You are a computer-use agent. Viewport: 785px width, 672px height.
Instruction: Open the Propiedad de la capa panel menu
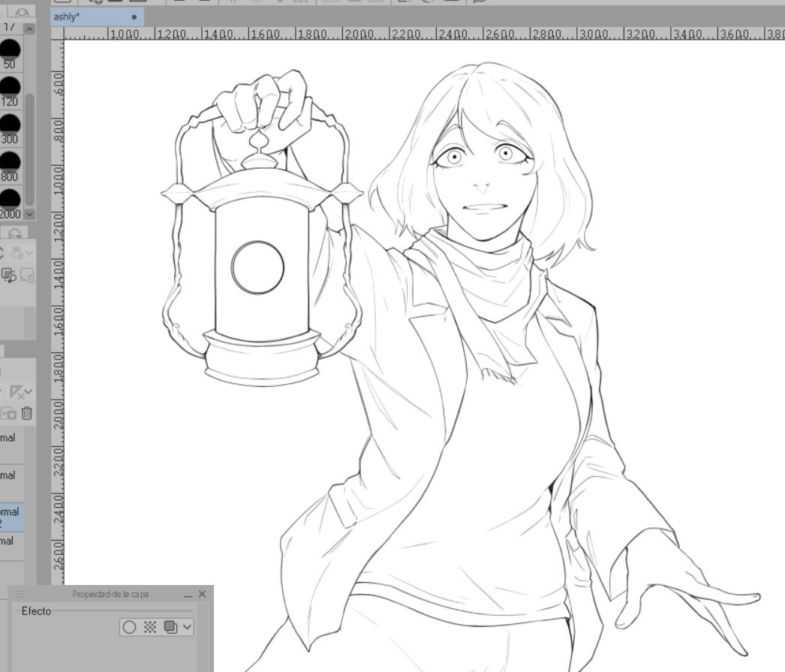[20, 594]
